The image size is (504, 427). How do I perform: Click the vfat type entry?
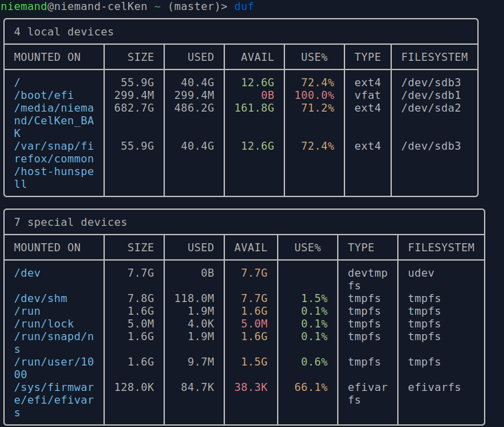367,96
